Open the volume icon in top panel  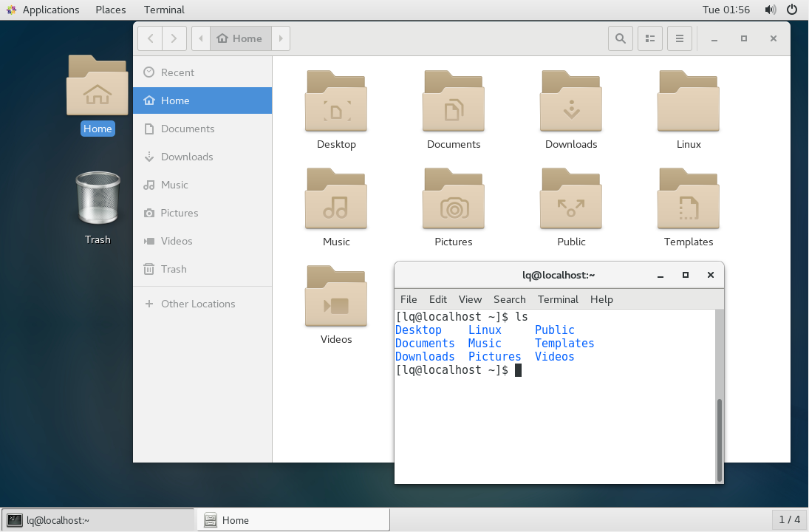pos(771,10)
